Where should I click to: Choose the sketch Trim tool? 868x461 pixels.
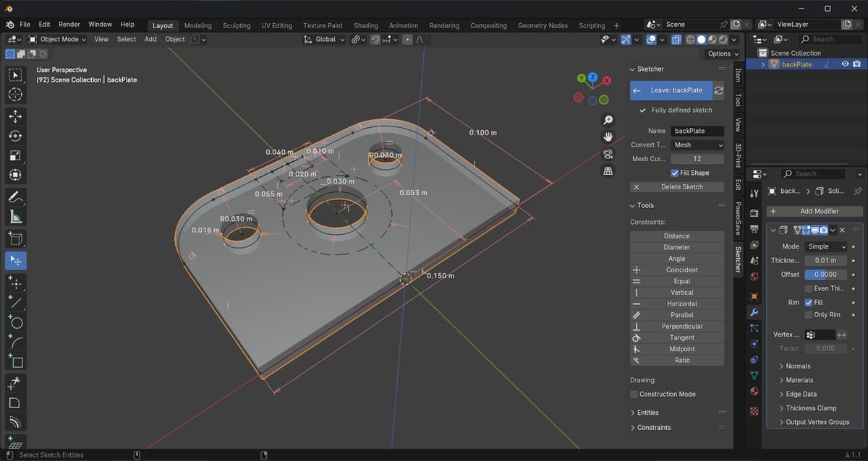[16, 383]
